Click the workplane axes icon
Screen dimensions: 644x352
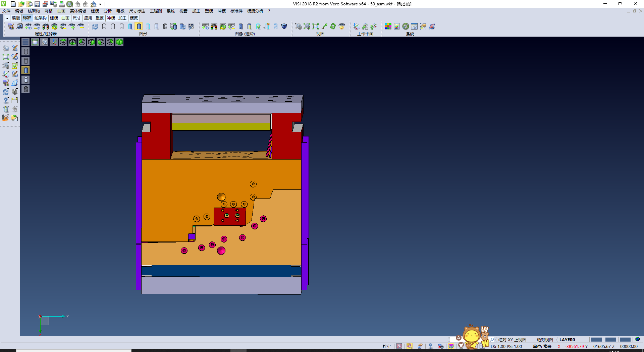pyautogui.click(x=356, y=27)
